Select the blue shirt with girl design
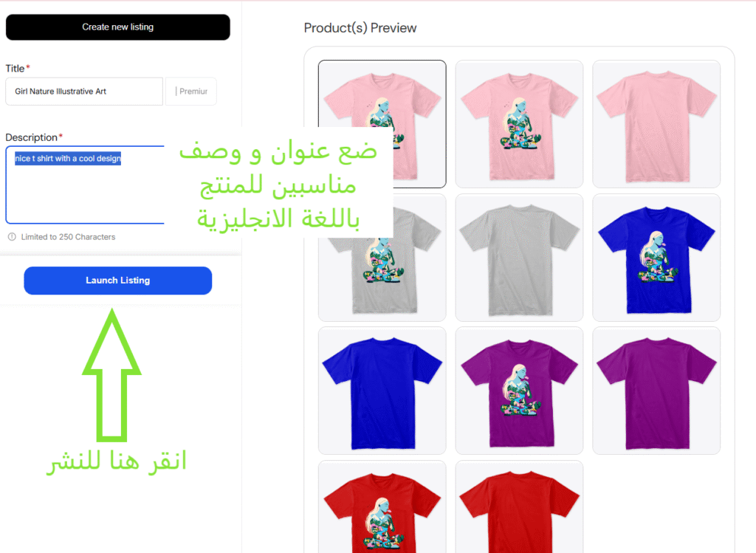The image size is (756, 553). [x=656, y=258]
